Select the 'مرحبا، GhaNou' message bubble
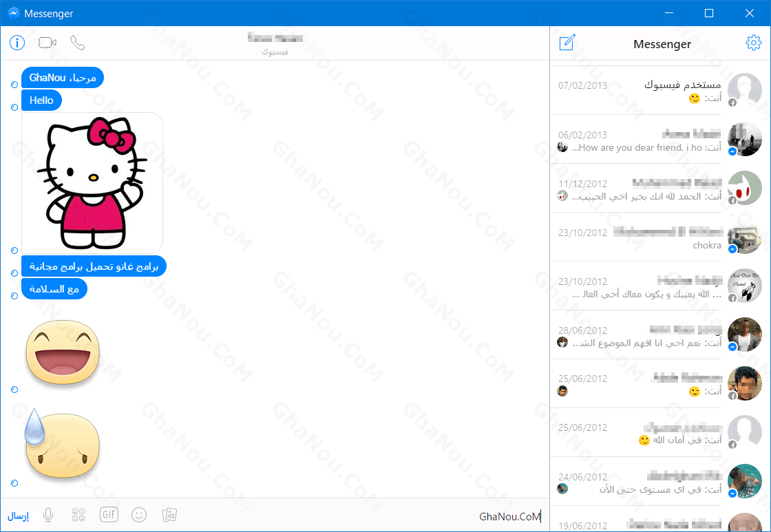Viewport: 771px width, 532px height. 63,78
